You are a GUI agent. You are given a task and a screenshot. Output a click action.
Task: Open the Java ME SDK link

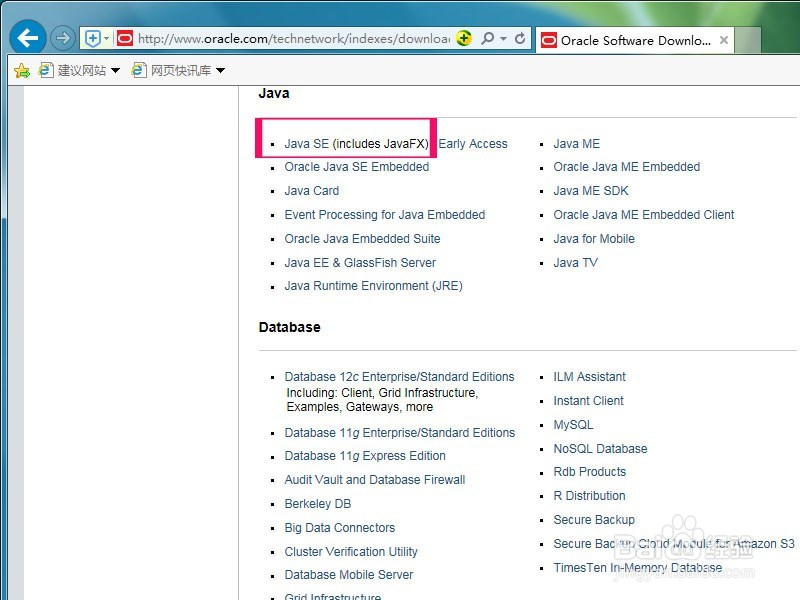click(x=591, y=191)
